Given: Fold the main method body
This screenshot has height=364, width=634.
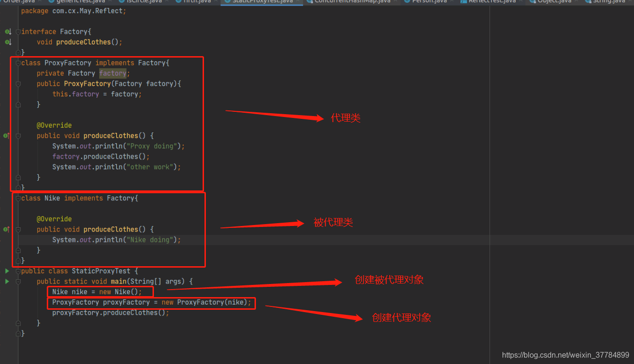Looking at the screenshot, I should [18, 282].
